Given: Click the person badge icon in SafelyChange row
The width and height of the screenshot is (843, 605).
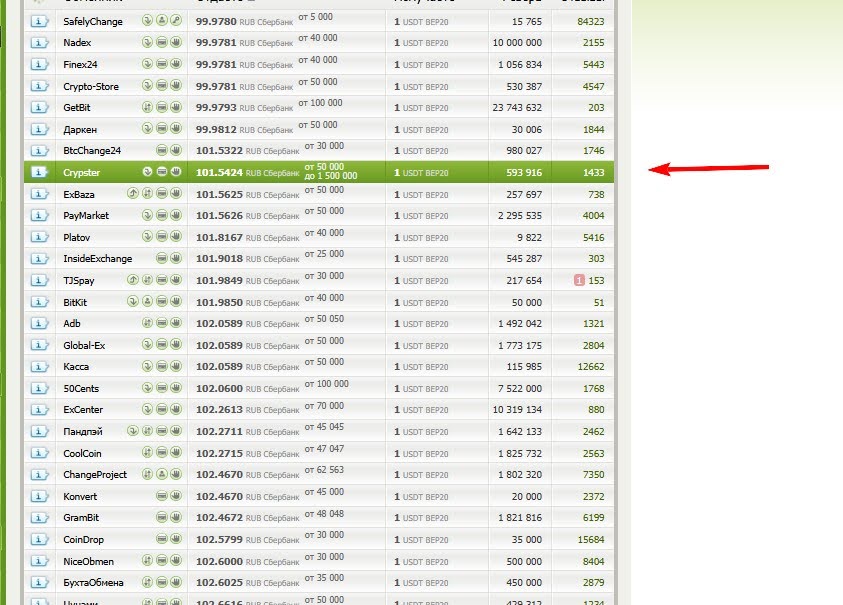Looking at the screenshot, I should click(162, 20).
